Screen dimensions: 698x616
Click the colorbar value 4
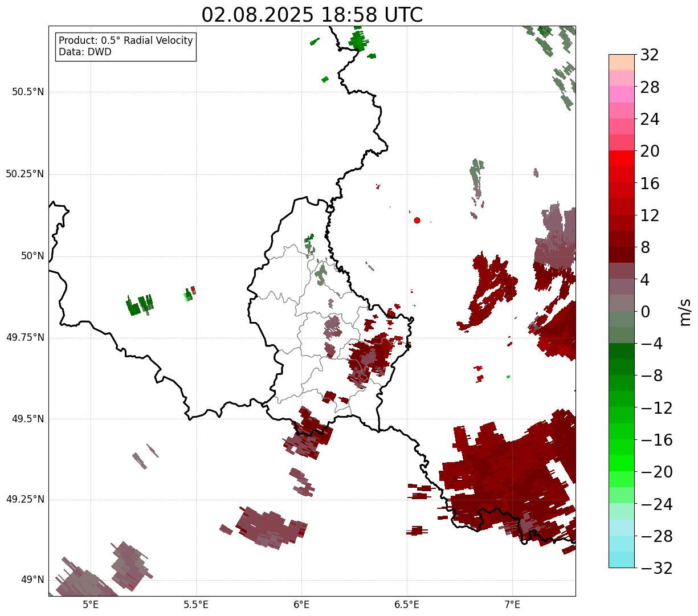(x=645, y=279)
